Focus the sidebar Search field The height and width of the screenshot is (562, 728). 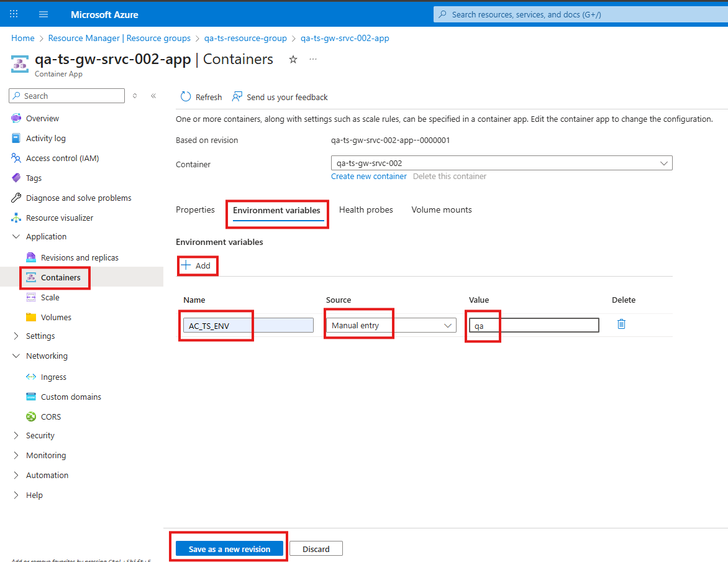(x=67, y=96)
